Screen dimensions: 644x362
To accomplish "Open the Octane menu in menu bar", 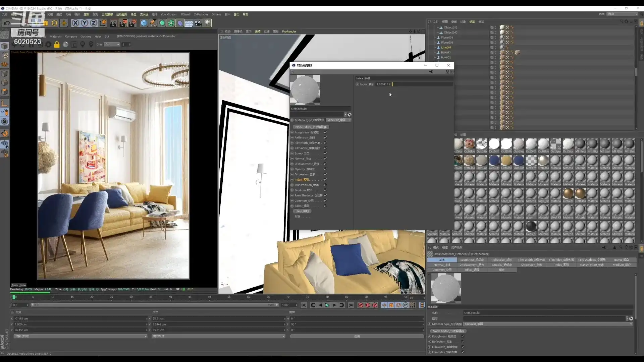I will pos(216,14).
